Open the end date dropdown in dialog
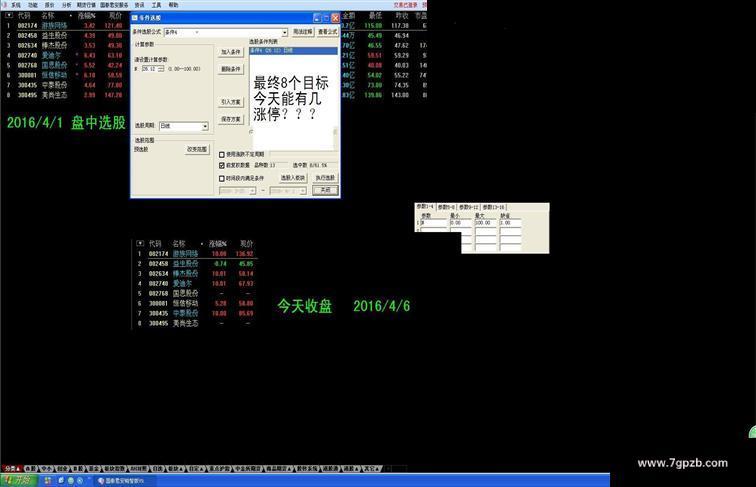 303,191
